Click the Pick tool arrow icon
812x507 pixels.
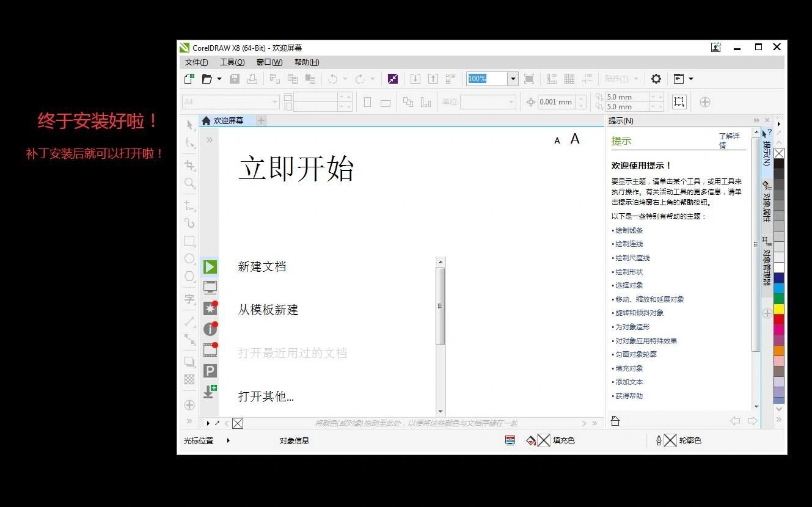[190, 125]
